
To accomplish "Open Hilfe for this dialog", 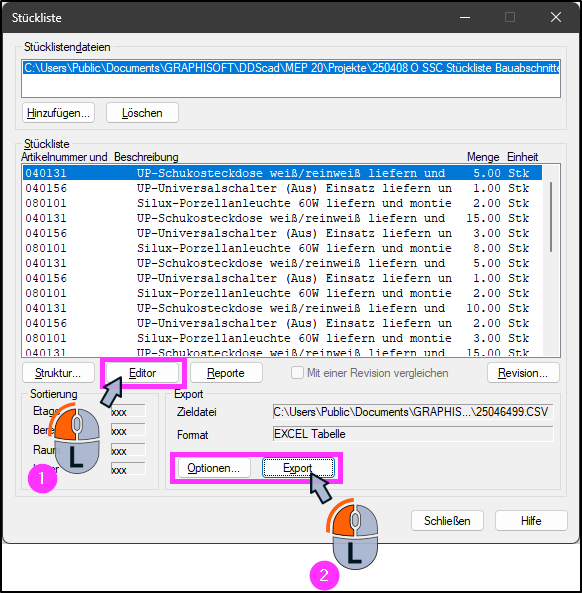I will click(x=531, y=521).
